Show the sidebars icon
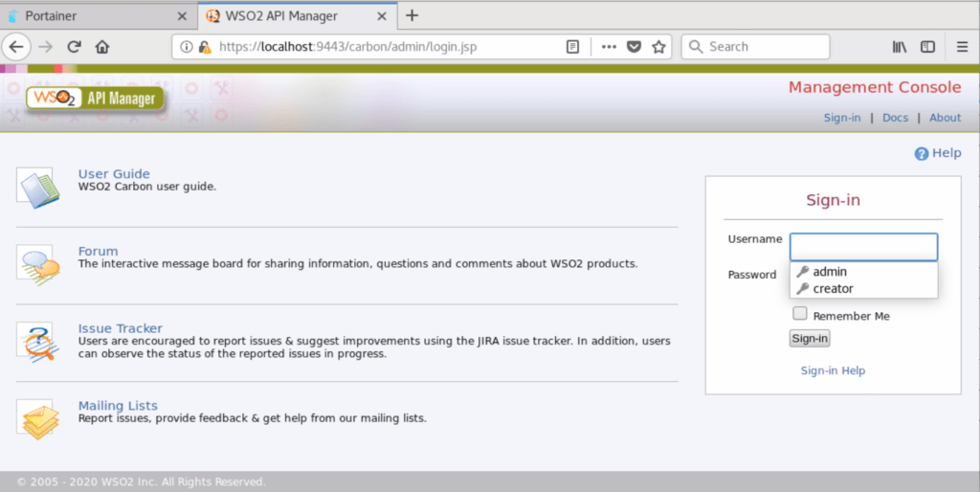Image resolution: width=980 pixels, height=492 pixels. [927, 47]
